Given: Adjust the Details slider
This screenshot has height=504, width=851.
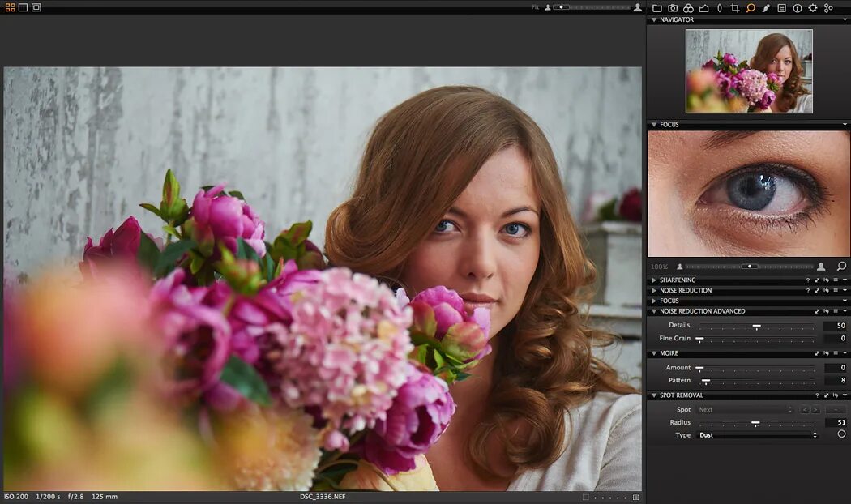Looking at the screenshot, I should coord(756,326).
